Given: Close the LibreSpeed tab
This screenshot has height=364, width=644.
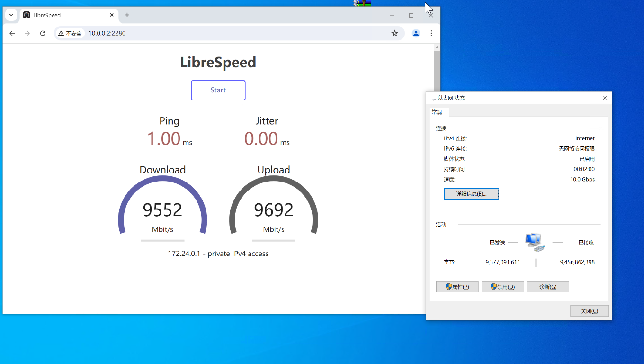Looking at the screenshot, I should coord(112,15).
